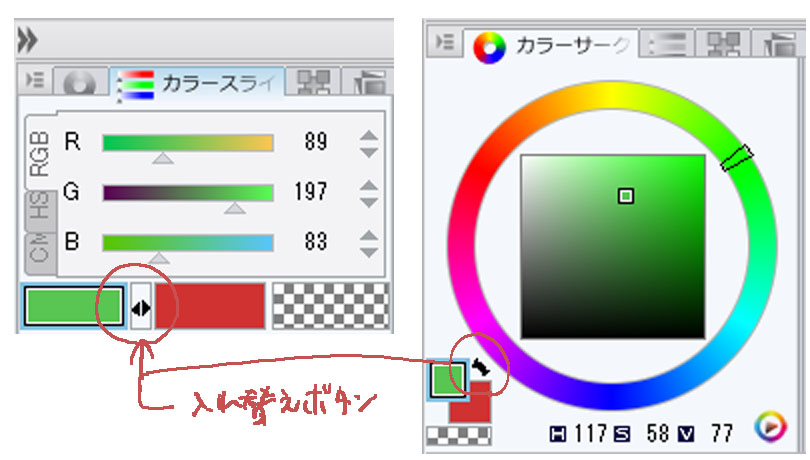Open the rightmost cut-off tab in slider palette
This screenshot has width=810, height=460.
coord(369,82)
